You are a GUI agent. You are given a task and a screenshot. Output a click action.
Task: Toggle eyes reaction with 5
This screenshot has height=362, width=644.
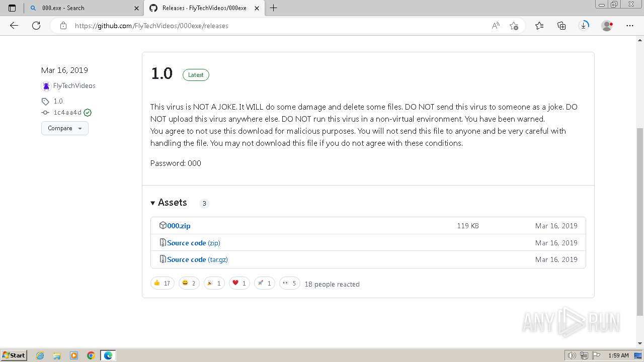290,283
